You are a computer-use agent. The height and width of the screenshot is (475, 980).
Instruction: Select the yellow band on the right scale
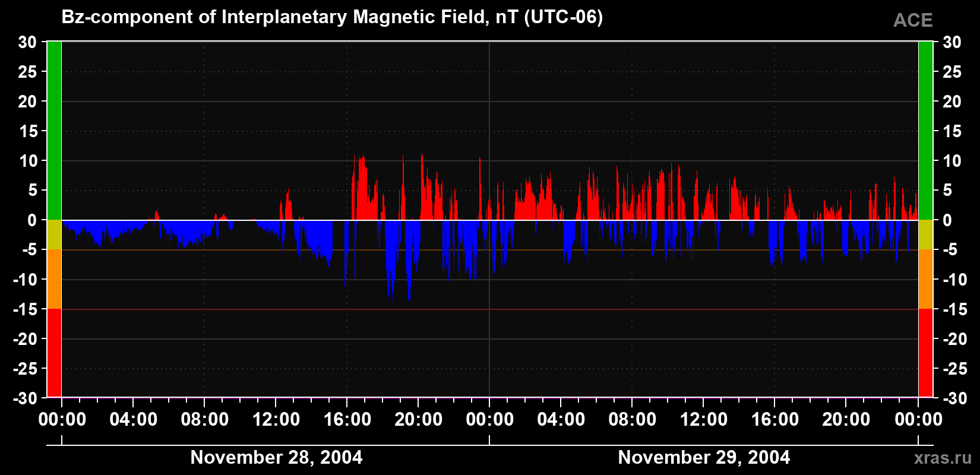925,235
